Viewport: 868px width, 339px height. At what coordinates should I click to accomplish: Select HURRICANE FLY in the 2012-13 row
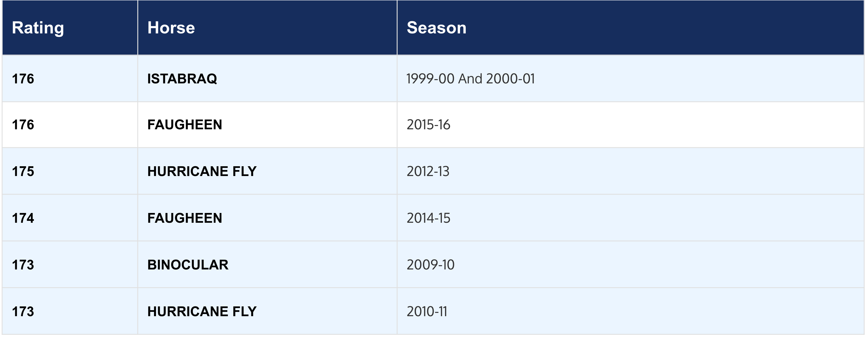[267, 171]
